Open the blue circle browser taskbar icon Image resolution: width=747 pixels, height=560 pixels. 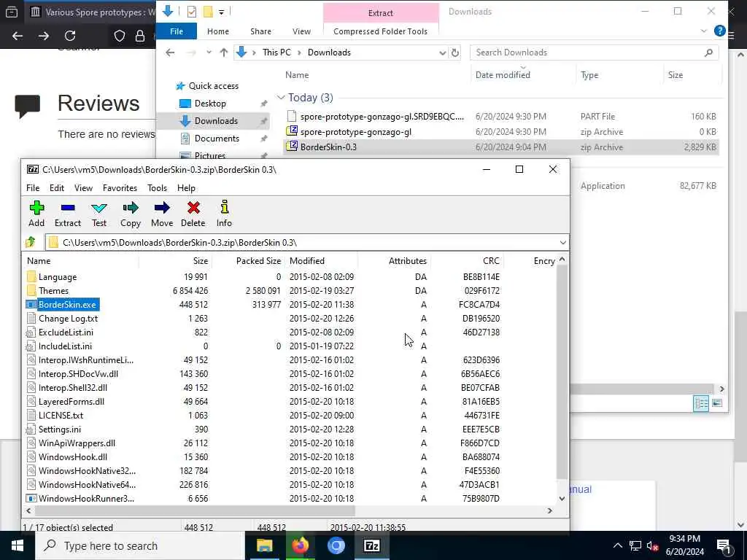(336, 545)
